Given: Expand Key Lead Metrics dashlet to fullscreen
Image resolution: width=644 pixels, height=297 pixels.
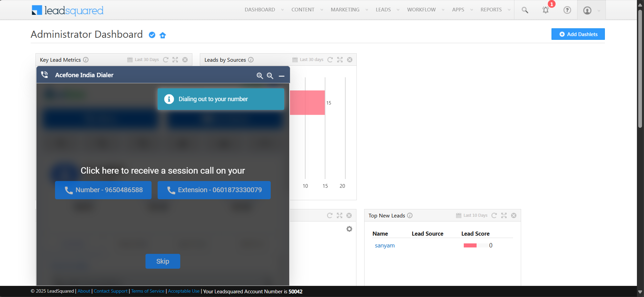Looking at the screenshot, I should (x=175, y=60).
